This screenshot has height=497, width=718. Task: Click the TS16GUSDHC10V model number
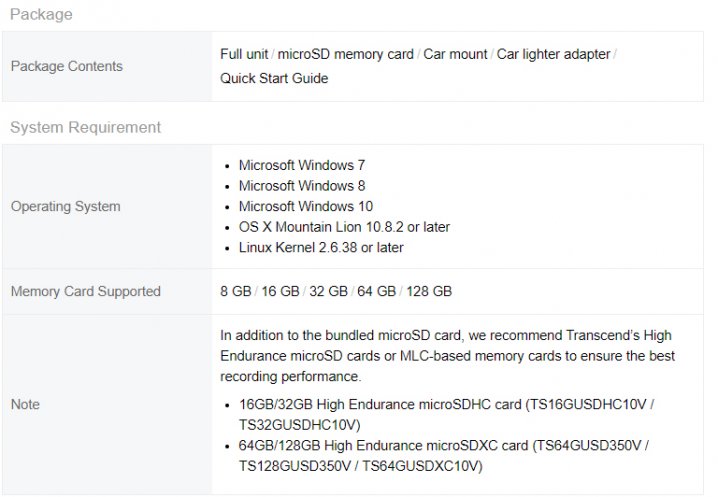[588, 404]
